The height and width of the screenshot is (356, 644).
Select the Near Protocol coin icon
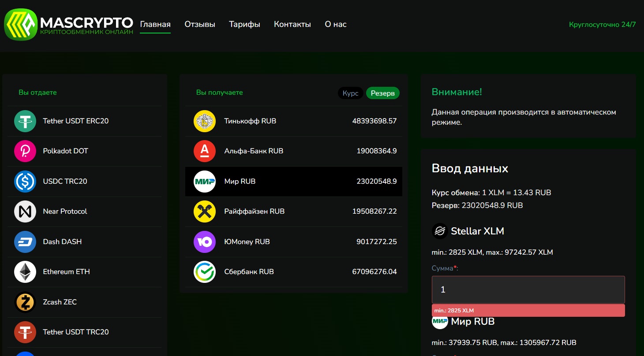pos(25,211)
